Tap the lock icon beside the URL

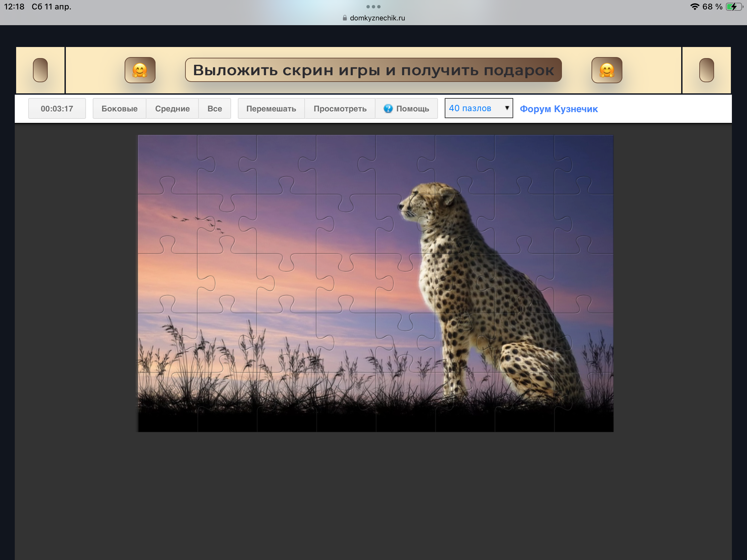click(345, 18)
